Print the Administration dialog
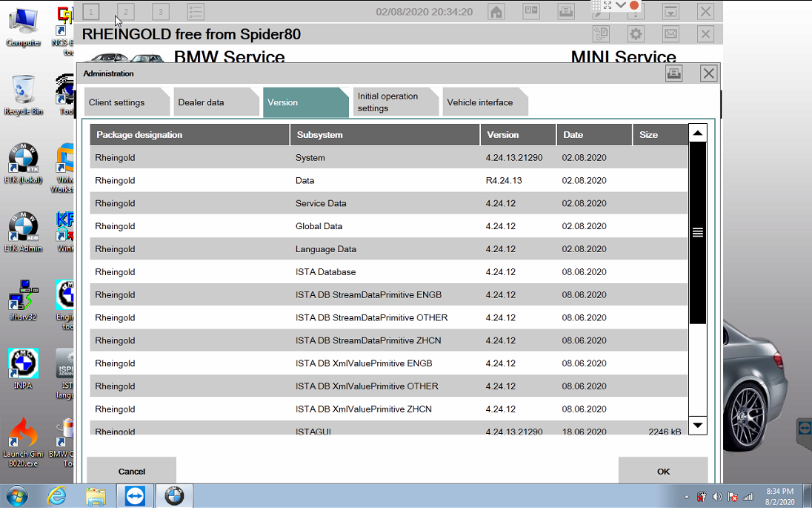This screenshot has height=508, width=812. 673,73
